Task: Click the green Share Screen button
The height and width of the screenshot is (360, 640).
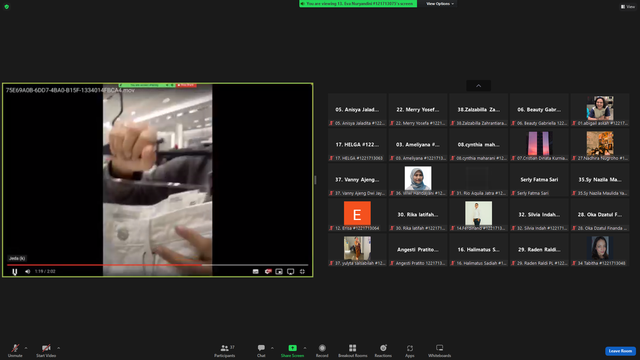Action: [x=292, y=351]
